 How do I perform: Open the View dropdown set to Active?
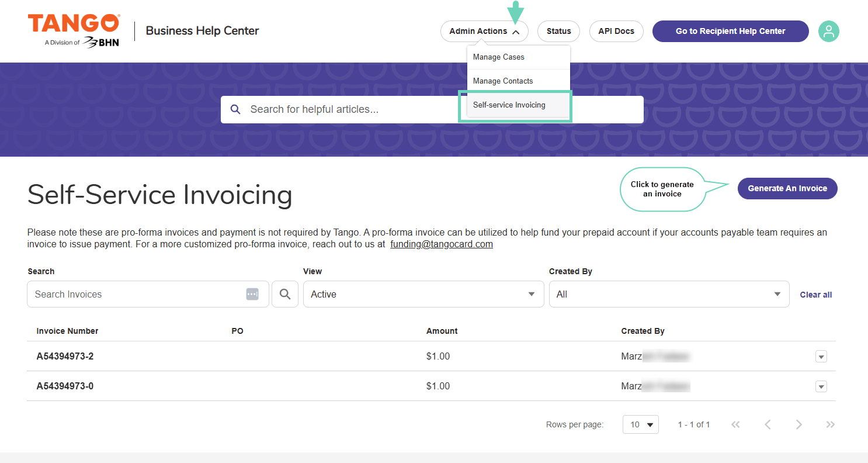(x=423, y=294)
